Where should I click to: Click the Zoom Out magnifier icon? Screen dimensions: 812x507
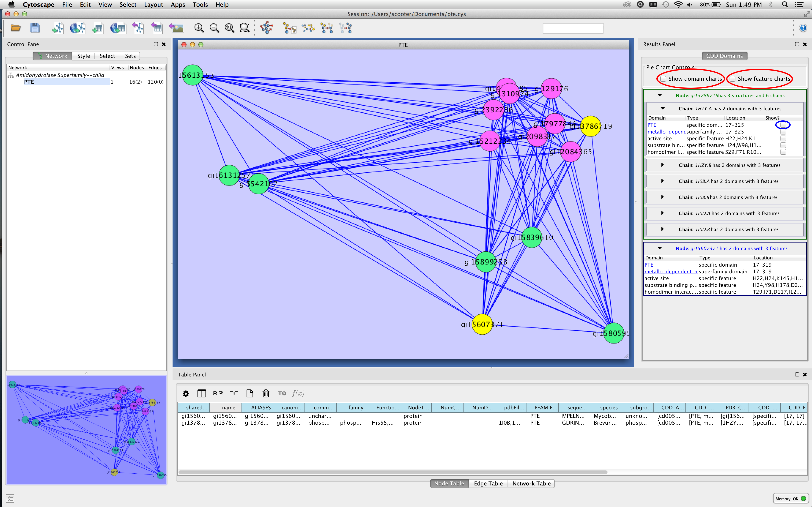point(214,28)
